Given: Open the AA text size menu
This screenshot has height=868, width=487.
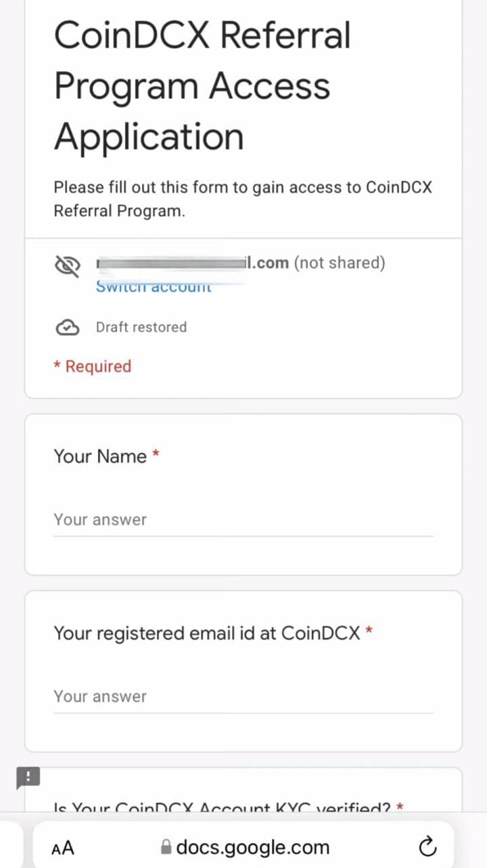Looking at the screenshot, I should pyautogui.click(x=63, y=848).
